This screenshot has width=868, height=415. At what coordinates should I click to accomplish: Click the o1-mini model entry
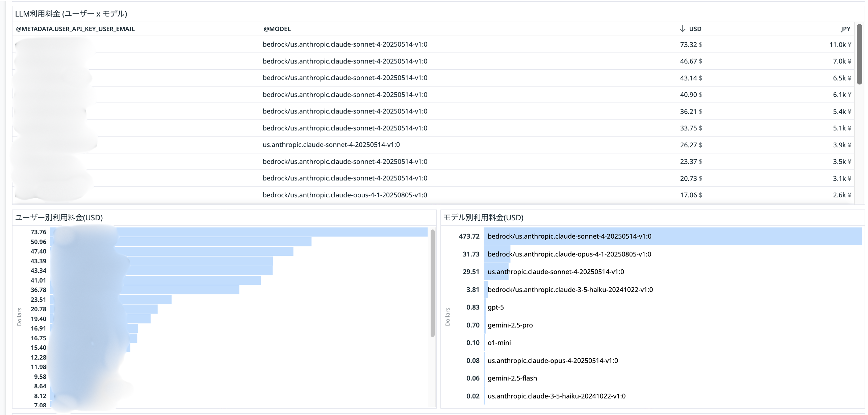tap(499, 343)
